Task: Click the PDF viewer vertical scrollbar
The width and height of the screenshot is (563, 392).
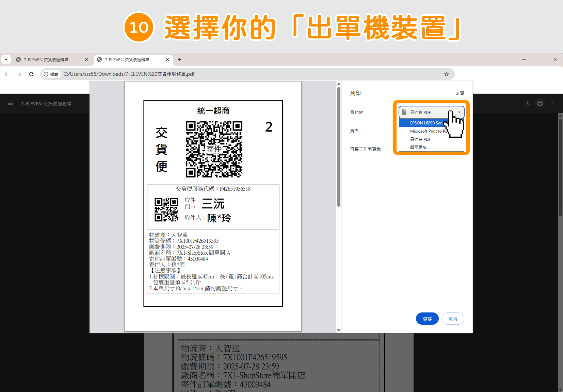Action: [x=560, y=167]
